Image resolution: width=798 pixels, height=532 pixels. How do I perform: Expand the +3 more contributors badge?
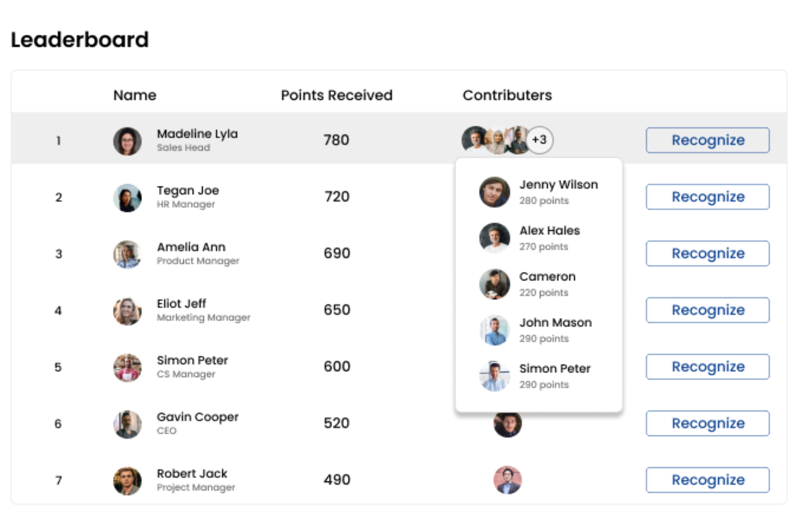[x=539, y=140]
